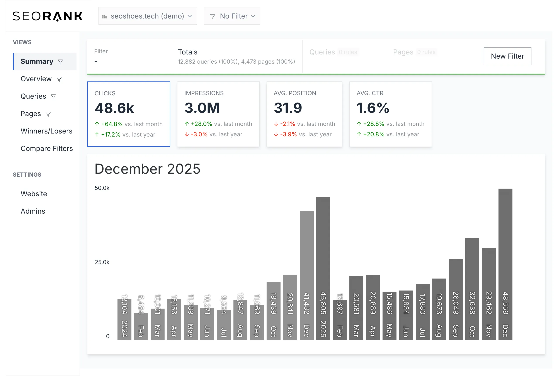This screenshot has width=558, height=392.
Task: Open the Winners/Losers view
Action: [x=46, y=131]
